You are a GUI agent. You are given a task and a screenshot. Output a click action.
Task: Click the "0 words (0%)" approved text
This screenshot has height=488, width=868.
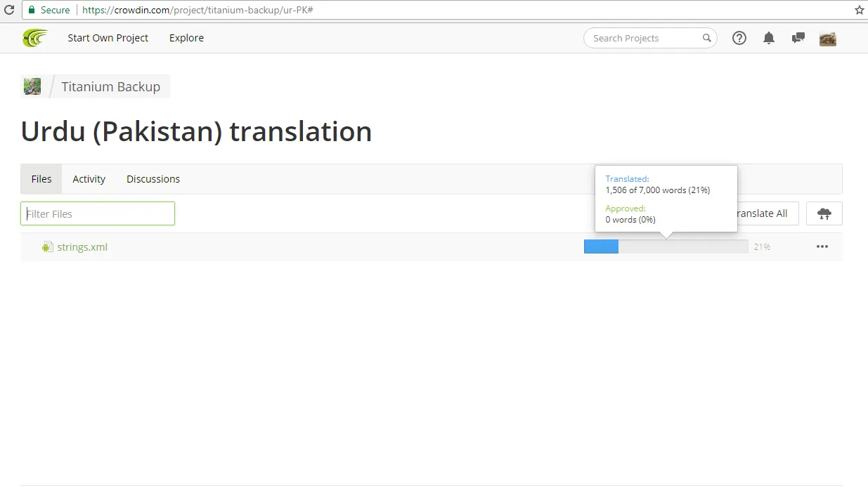[x=630, y=220]
